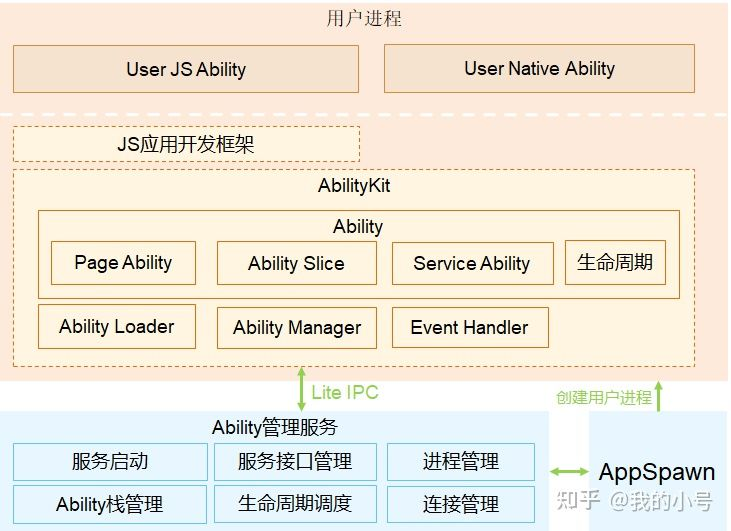Viewport: 731px width, 531px height.
Task: Click the Lite IPC double-headed arrow
Action: point(302,389)
